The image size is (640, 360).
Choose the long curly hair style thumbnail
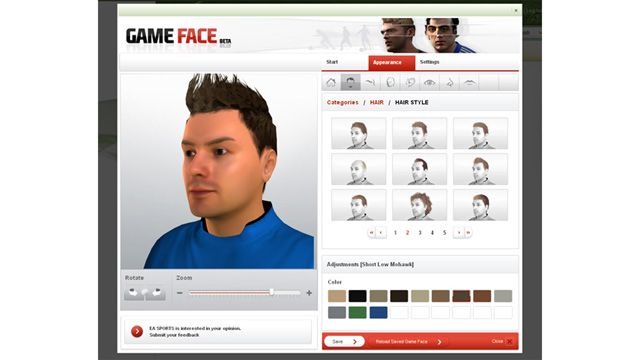[x=420, y=205]
